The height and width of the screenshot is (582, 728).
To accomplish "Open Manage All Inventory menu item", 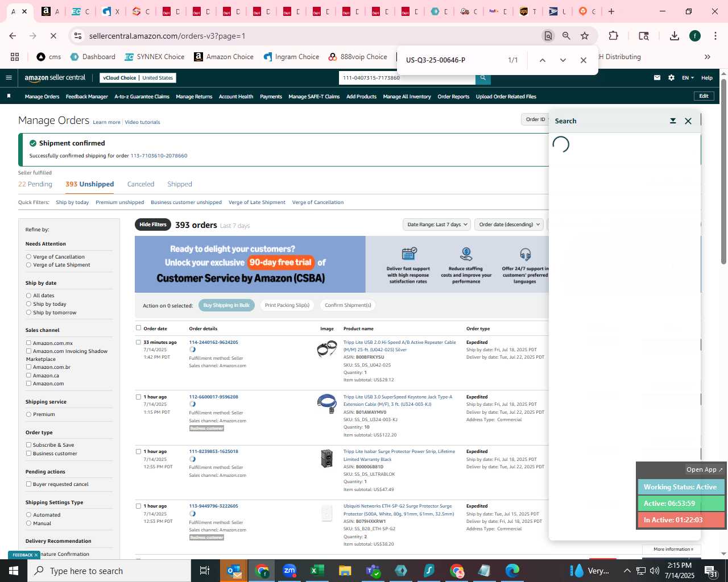I will [x=407, y=97].
